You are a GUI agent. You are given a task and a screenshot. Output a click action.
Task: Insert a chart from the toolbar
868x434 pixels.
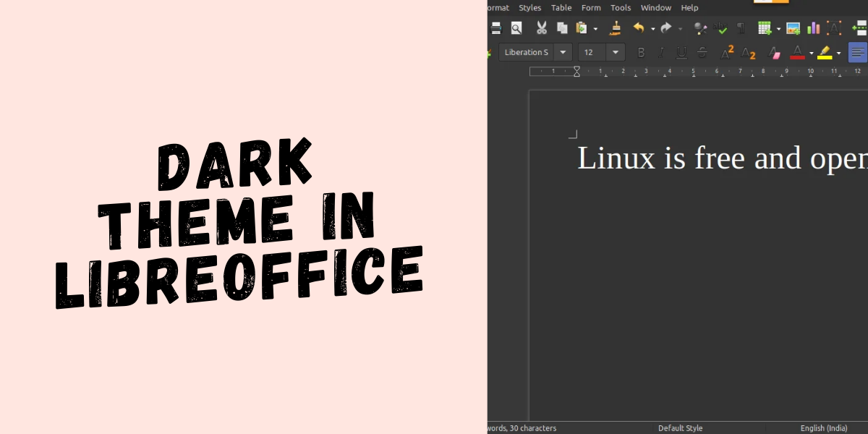pyautogui.click(x=812, y=27)
